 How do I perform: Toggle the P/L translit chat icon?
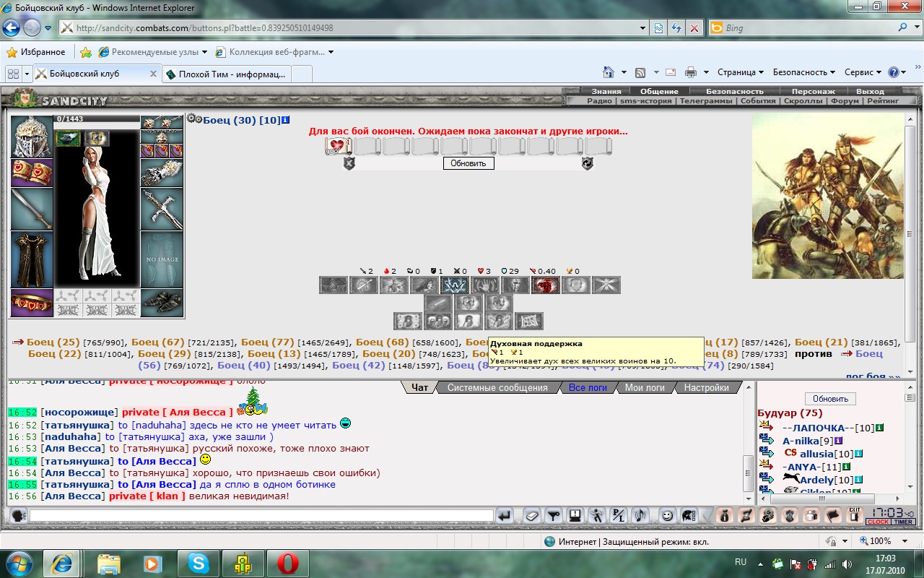618,515
